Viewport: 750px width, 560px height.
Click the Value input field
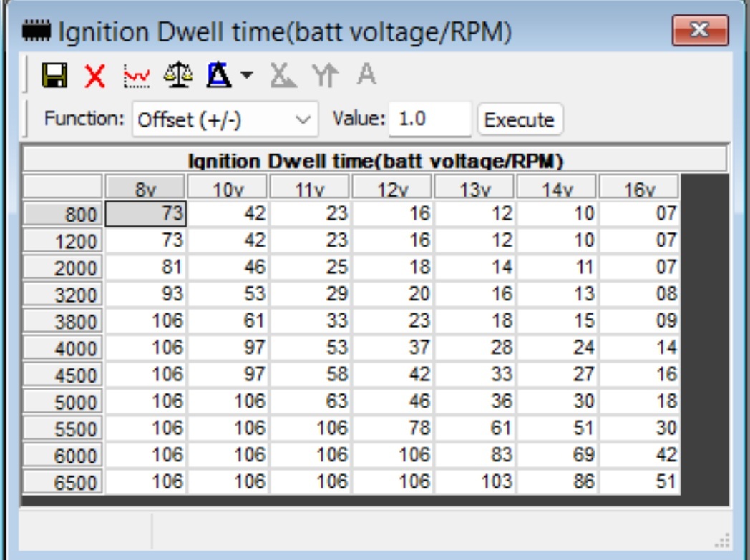(x=430, y=119)
